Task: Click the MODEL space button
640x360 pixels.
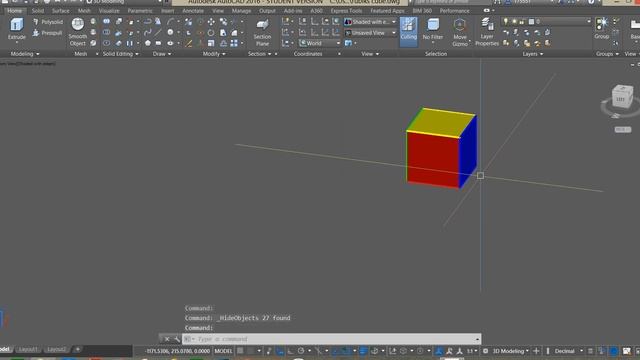Action: click(x=223, y=351)
